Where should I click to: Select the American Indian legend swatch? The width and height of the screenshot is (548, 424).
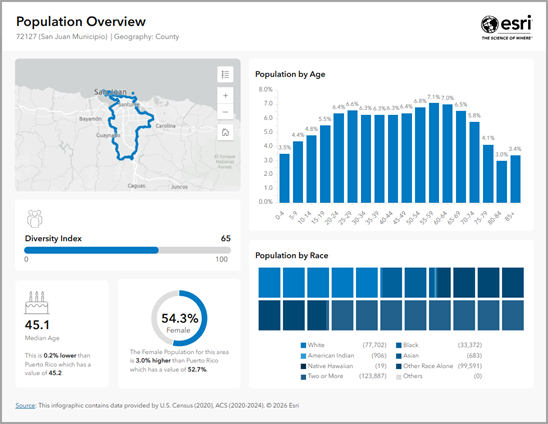click(303, 356)
